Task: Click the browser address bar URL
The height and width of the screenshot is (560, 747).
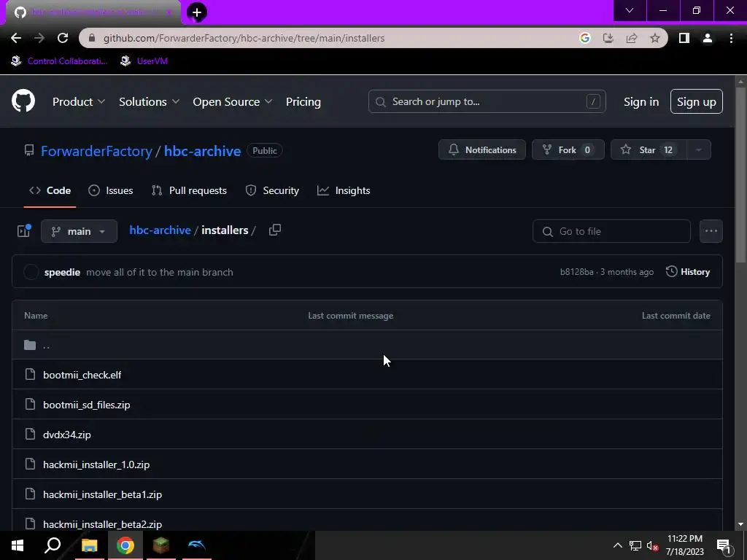Action: click(244, 38)
